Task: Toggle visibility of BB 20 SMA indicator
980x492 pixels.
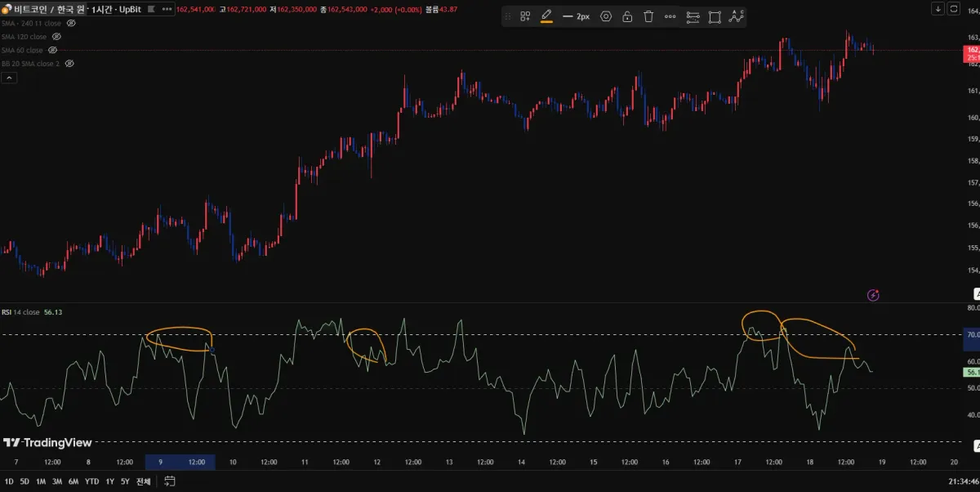Action: click(x=69, y=63)
